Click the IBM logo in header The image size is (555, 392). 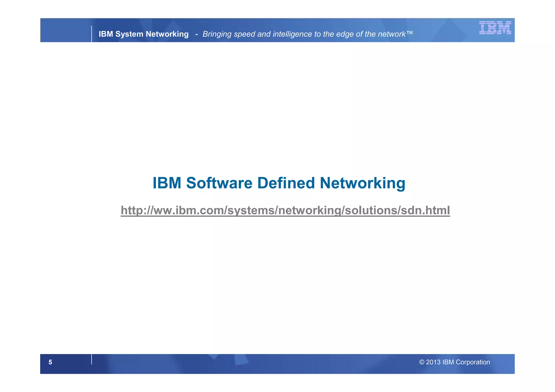[x=495, y=28]
